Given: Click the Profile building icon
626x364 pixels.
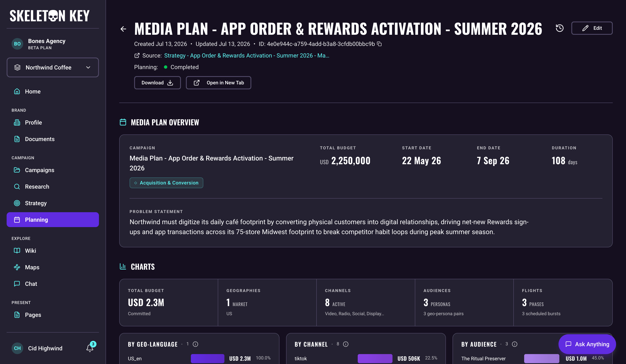Looking at the screenshot, I should point(17,122).
